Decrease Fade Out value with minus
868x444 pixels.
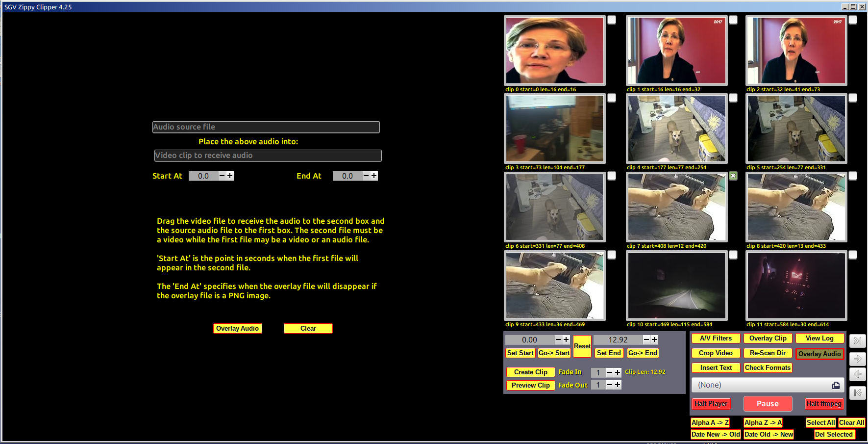click(x=609, y=385)
